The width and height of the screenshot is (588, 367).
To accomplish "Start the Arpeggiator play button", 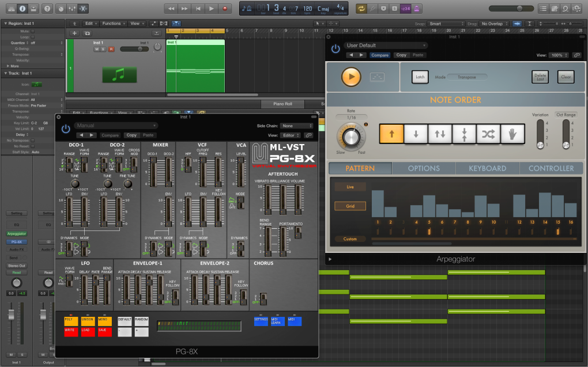I will tap(351, 77).
